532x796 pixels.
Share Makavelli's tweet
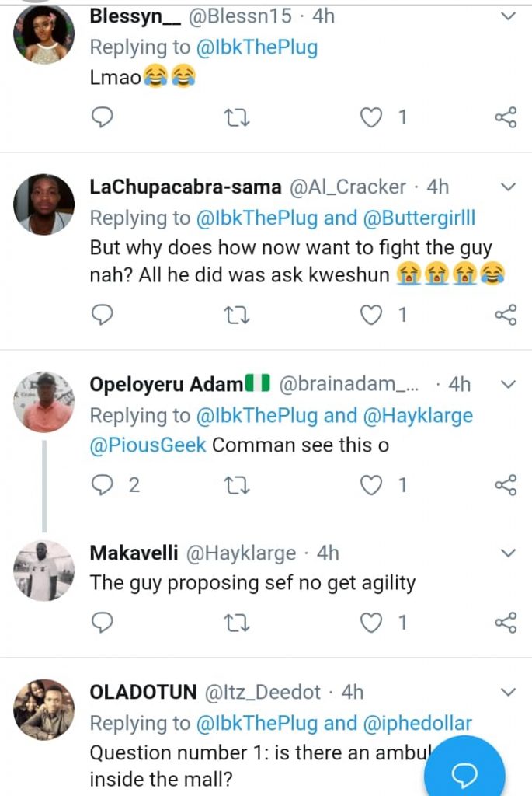point(506,622)
